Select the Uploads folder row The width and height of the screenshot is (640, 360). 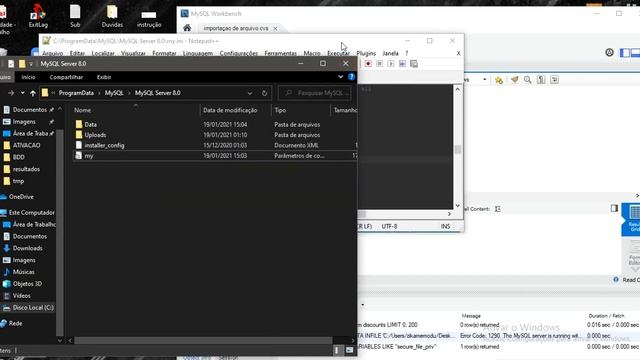[x=215, y=135]
